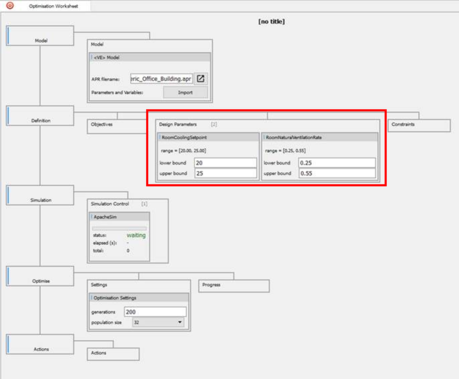Click the green waiting status text
This screenshot has width=459, height=379.
point(136,235)
